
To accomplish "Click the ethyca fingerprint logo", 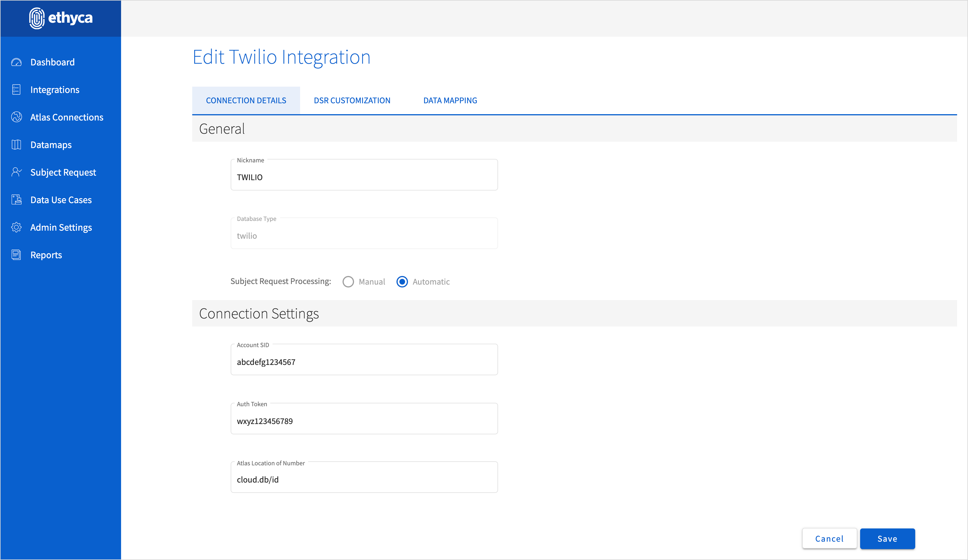I will (37, 18).
